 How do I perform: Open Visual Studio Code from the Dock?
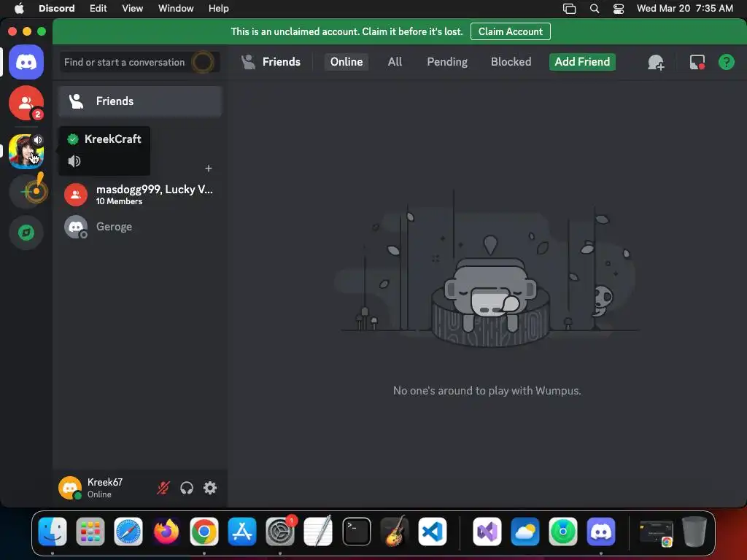(433, 532)
